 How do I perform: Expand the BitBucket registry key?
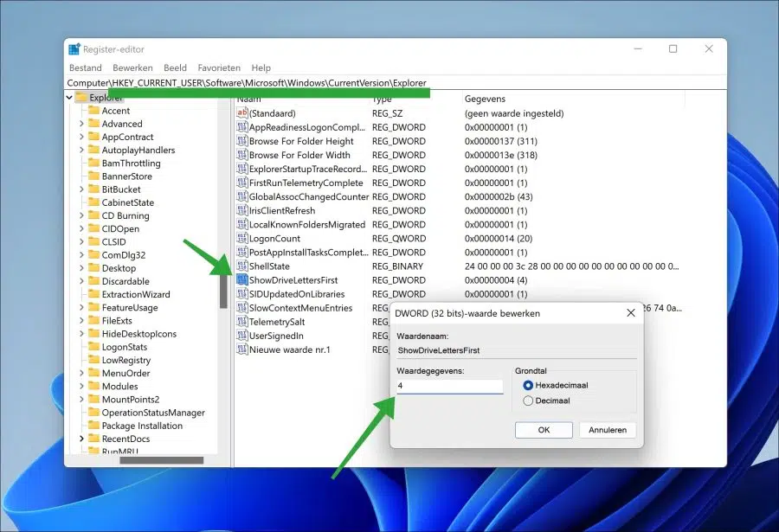point(81,189)
